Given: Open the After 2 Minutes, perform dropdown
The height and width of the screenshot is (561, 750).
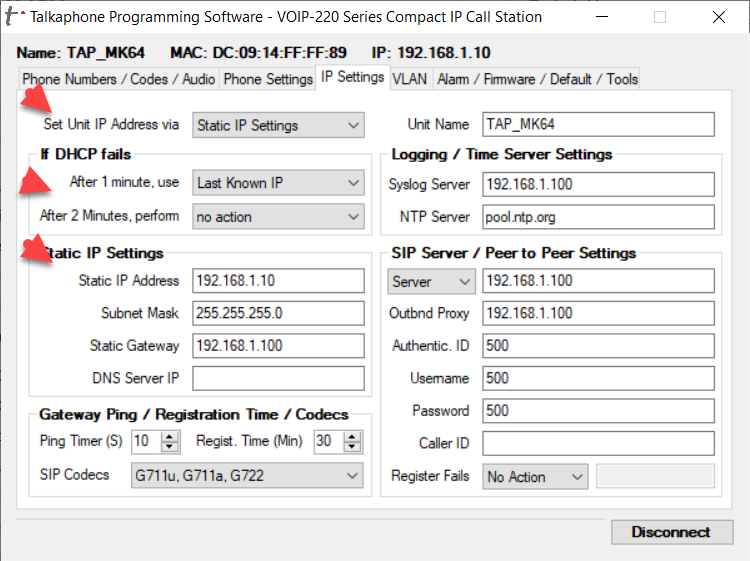Looking at the screenshot, I should tap(278, 217).
